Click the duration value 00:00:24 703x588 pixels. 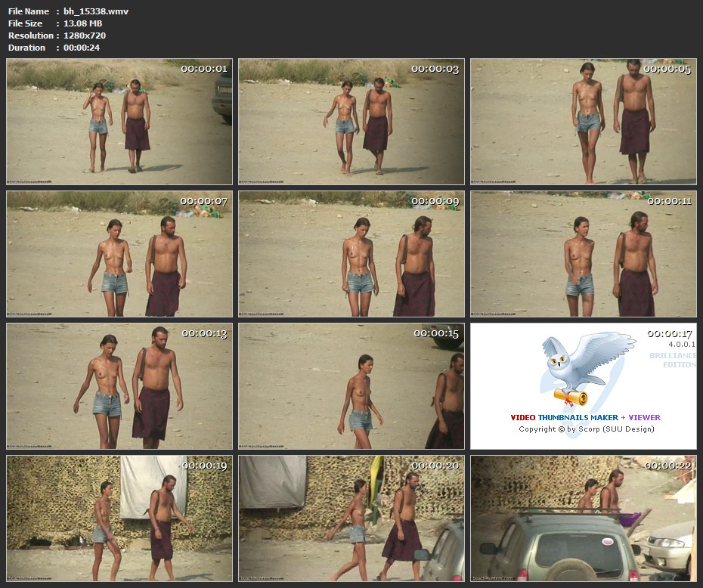[x=82, y=48]
